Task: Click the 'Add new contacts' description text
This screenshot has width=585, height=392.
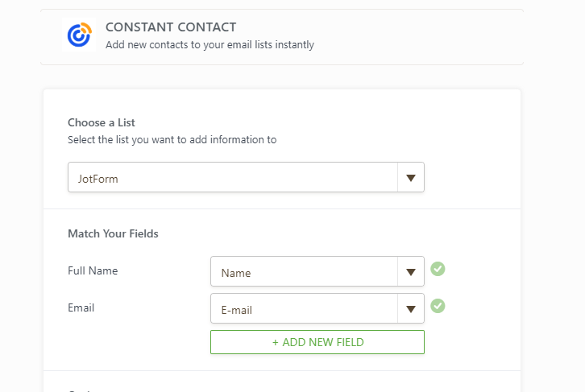Action: pyautogui.click(x=210, y=45)
